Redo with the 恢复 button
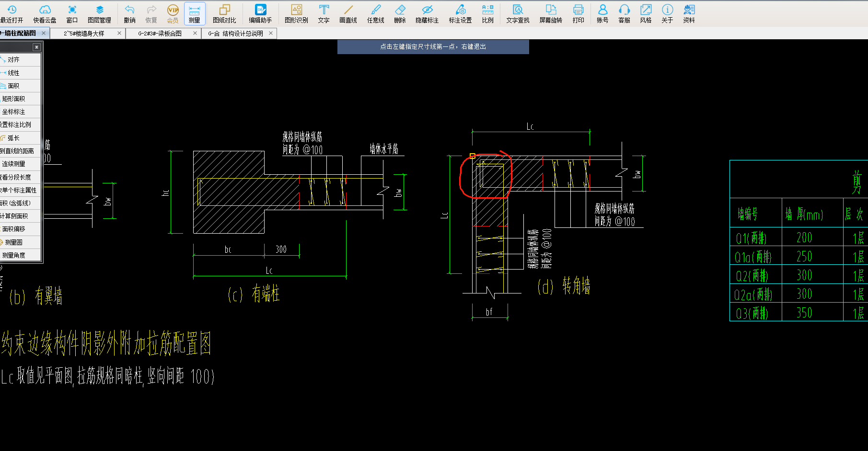 pos(151,14)
